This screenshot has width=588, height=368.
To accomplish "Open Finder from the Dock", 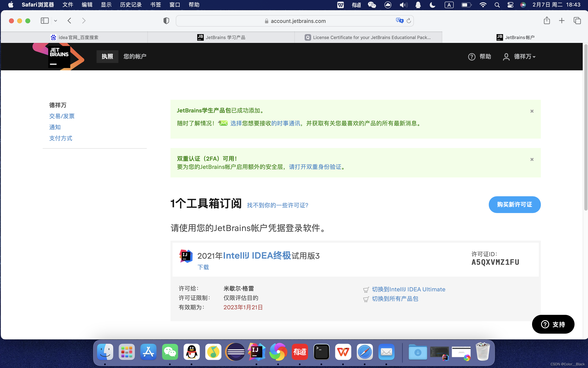I will click(x=105, y=352).
